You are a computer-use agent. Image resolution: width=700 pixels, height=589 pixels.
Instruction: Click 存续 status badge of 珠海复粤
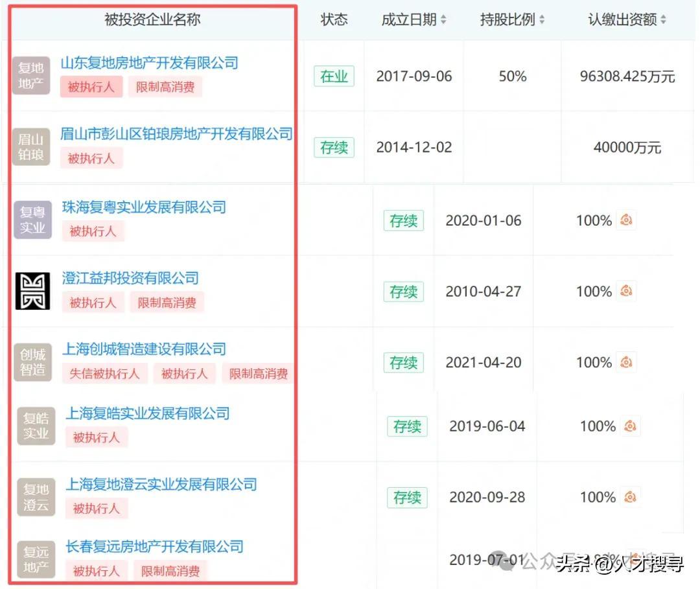coord(404,220)
